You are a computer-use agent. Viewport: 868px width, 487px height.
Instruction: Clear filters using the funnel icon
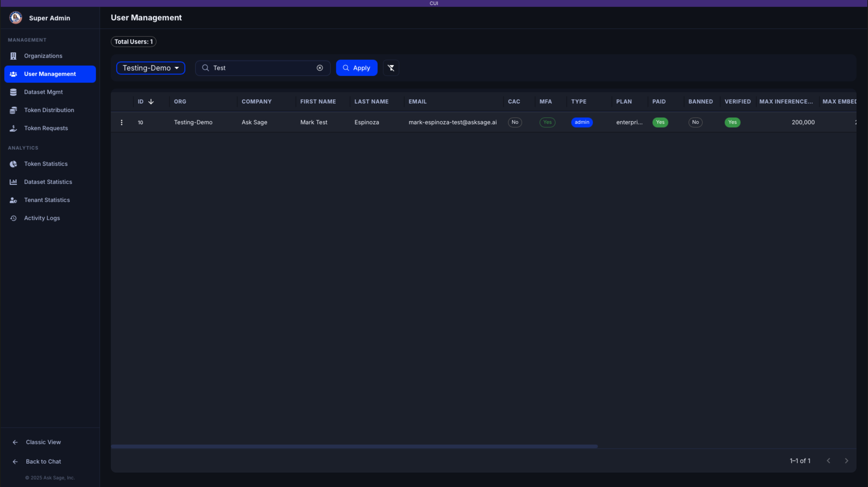pyautogui.click(x=391, y=68)
